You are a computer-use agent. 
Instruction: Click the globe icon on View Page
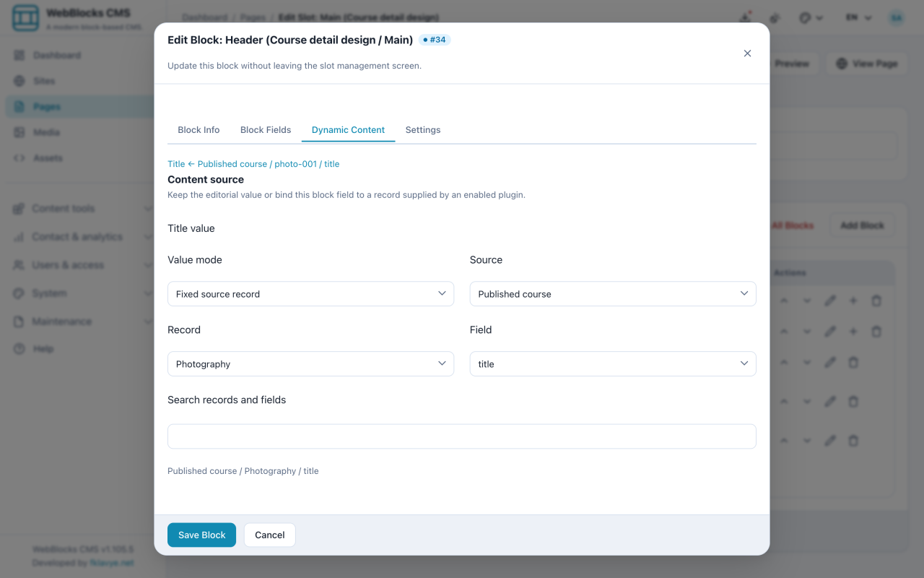[842, 64]
